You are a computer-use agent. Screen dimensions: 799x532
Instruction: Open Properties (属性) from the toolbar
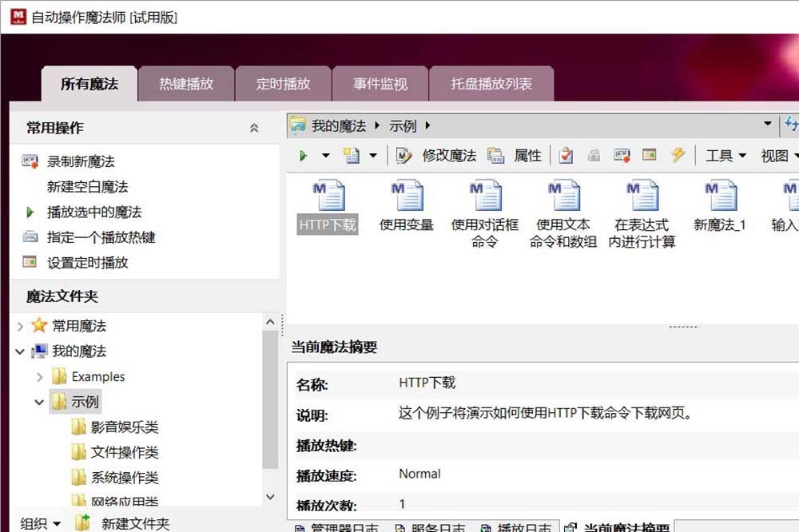[x=515, y=156]
